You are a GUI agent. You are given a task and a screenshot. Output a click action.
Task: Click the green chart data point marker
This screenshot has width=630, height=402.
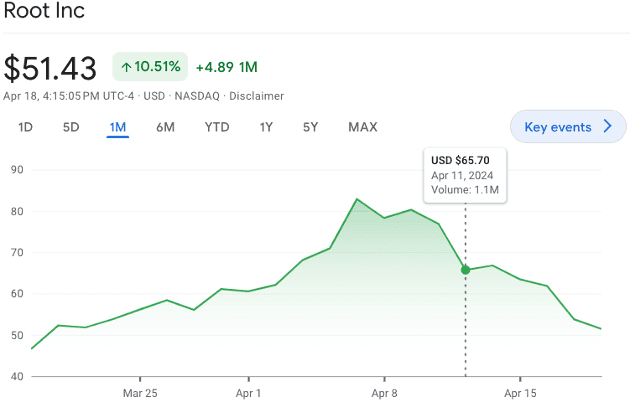(465, 270)
